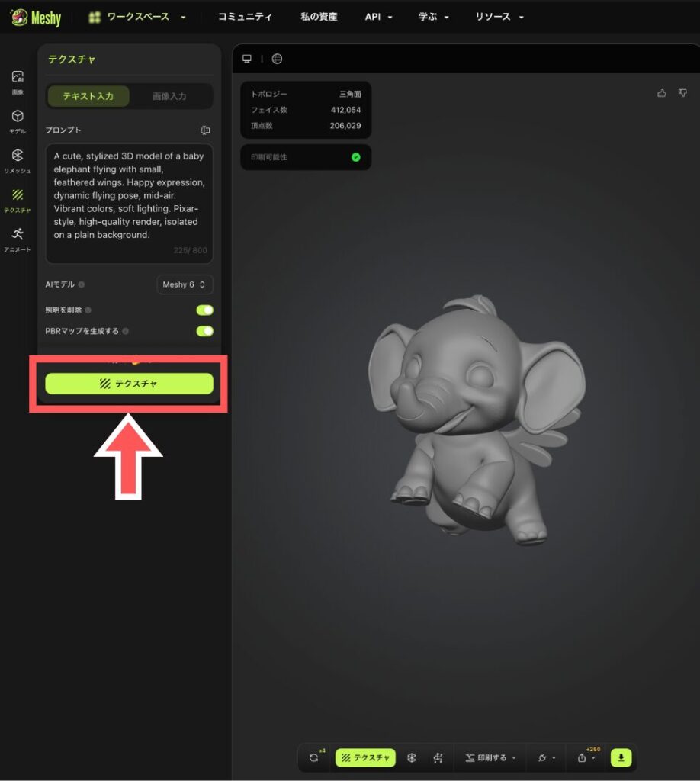Click into the prompt text field
This screenshot has width=700, height=781.
(x=129, y=198)
